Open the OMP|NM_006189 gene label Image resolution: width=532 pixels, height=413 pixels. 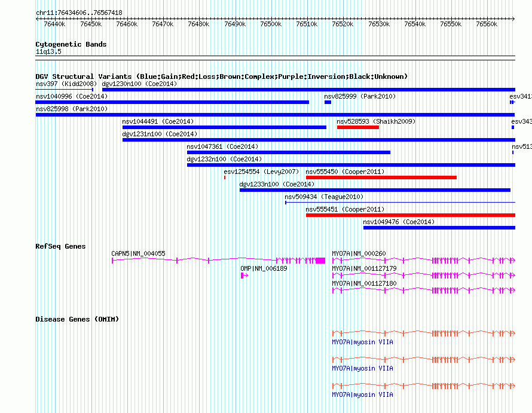[x=264, y=268]
